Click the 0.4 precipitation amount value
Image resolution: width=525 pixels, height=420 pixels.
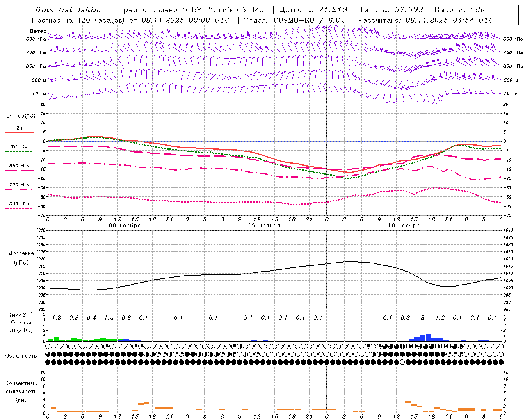tap(91, 318)
